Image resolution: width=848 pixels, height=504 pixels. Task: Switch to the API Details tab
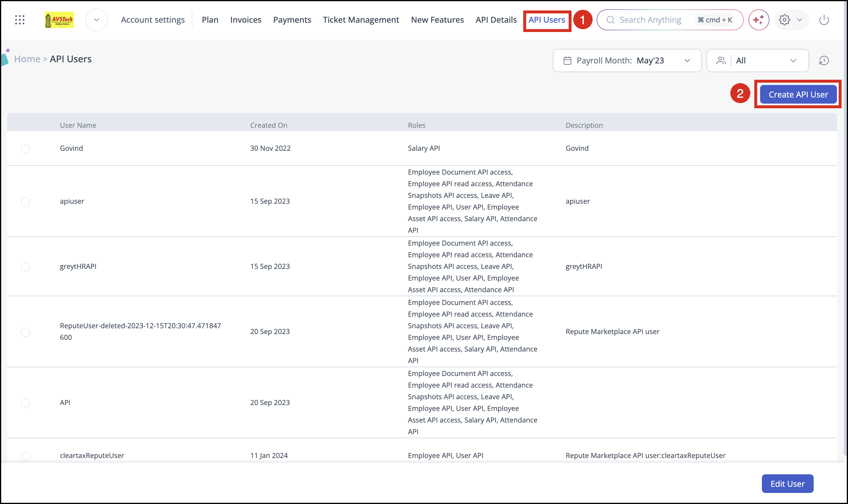click(496, 20)
